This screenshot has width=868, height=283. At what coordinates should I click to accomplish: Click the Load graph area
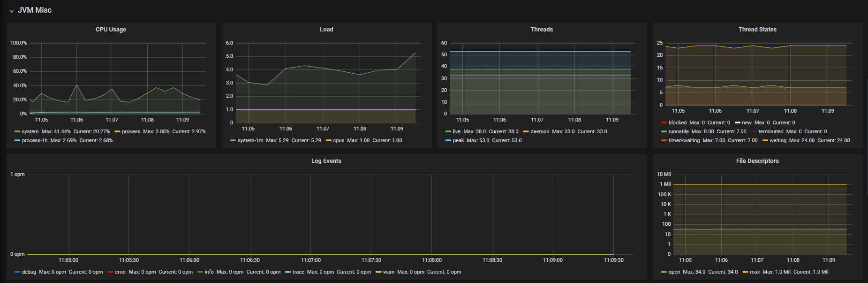[x=328, y=83]
